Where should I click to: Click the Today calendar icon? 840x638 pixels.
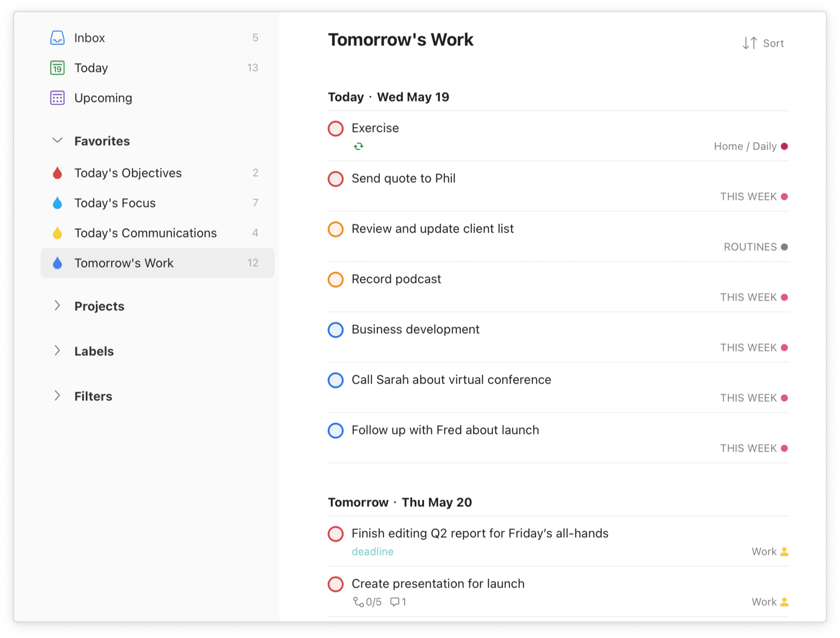[x=57, y=68]
